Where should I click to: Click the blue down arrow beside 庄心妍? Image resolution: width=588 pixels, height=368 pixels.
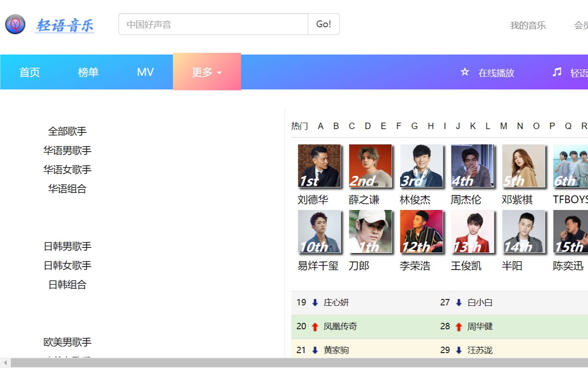click(314, 302)
